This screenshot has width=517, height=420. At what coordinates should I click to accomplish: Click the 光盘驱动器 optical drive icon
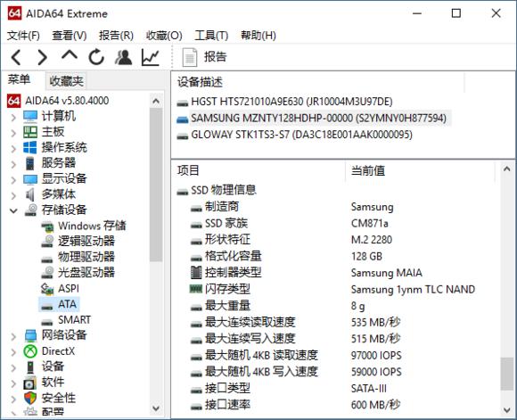click(x=47, y=273)
